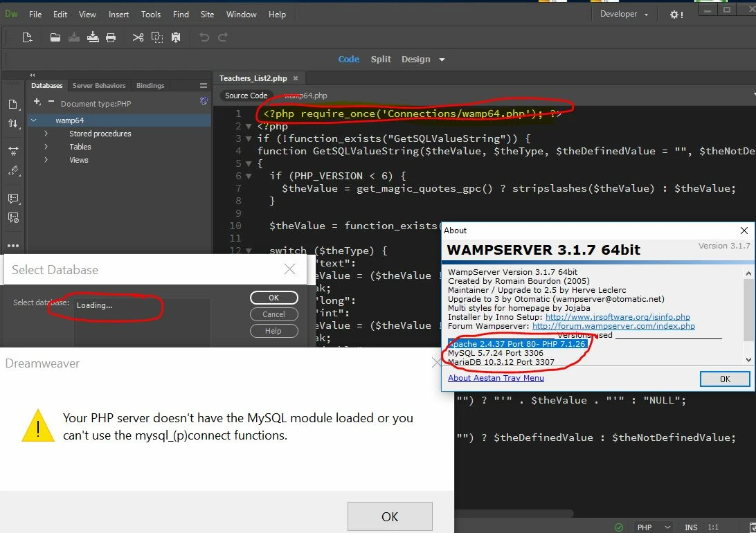This screenshot has height=533, width=756.
Task: Click the Sync Settings gear icon
Action: pos(676,15)
